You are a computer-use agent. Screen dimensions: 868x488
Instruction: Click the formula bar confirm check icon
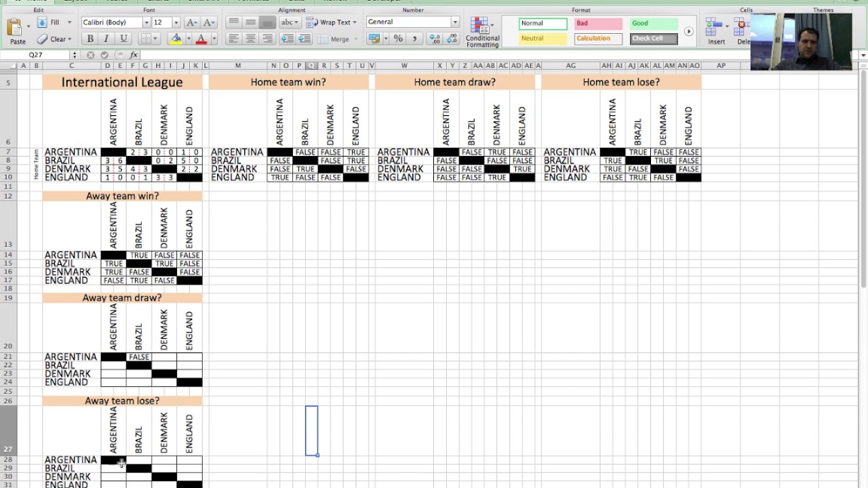104,55
